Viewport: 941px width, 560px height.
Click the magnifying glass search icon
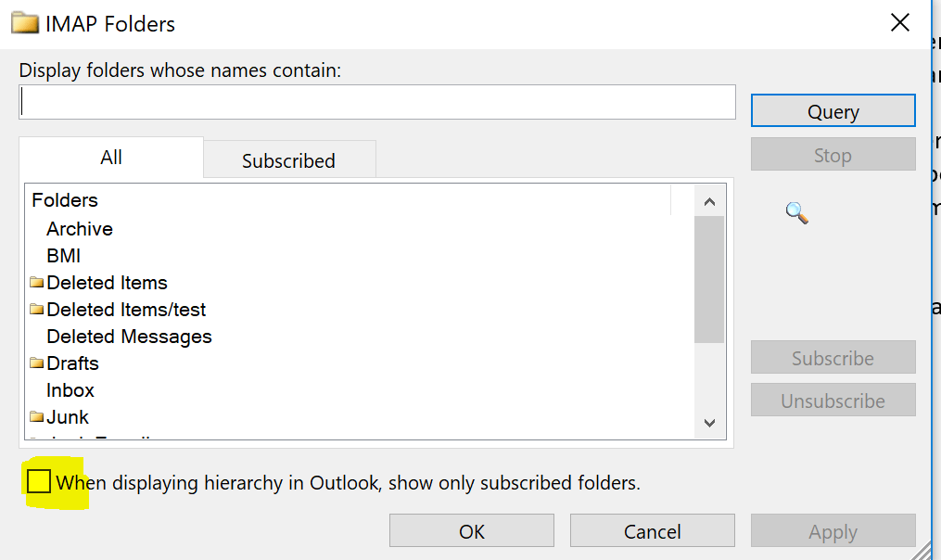click(796, 213)
